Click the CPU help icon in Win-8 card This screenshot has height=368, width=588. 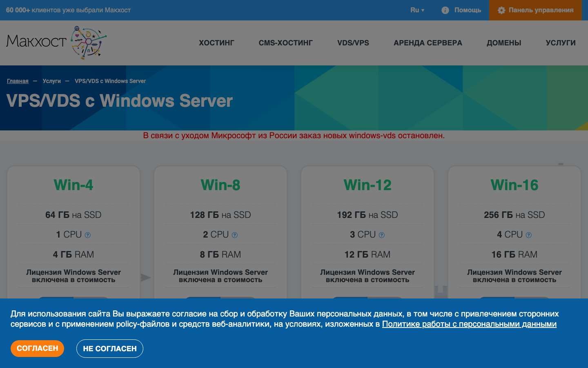(234, 235)
